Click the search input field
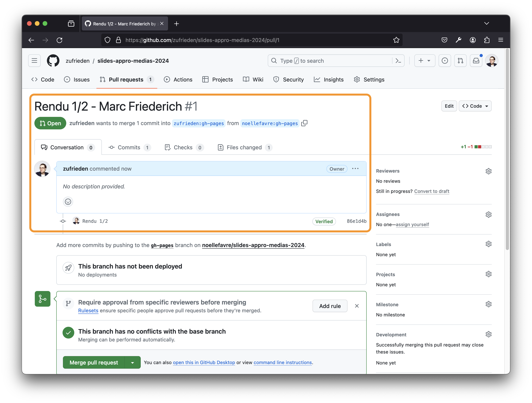Image resolution: width=532 pixels, height=403 pixels. [332, 61]
